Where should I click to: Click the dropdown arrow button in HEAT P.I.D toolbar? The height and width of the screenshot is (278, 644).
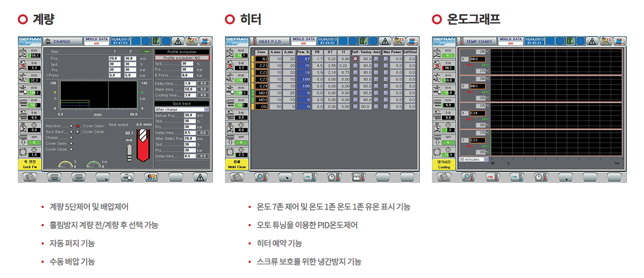coord(285,177)
